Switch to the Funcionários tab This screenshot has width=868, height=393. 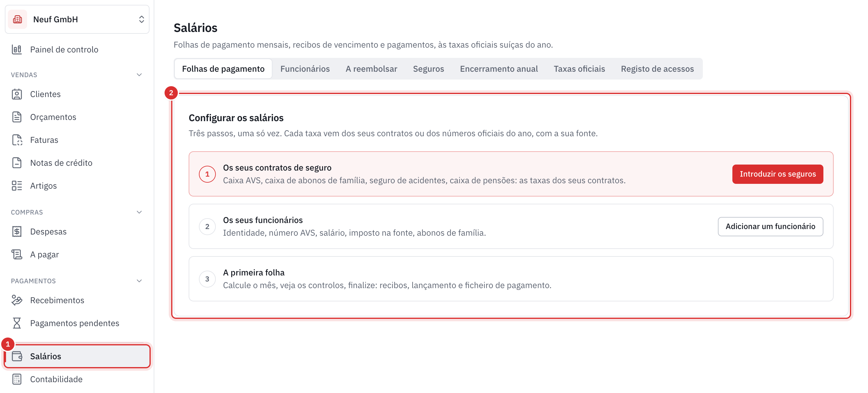[305, 69]
